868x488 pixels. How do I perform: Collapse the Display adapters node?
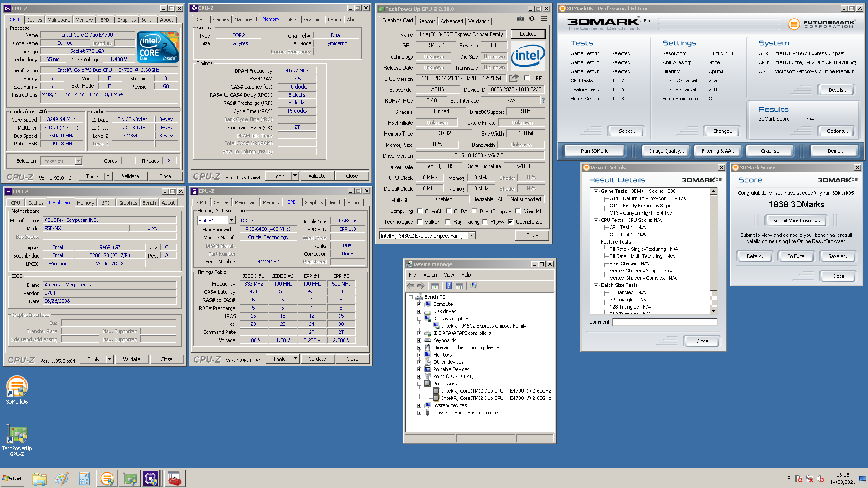click(x=419, y=319)
